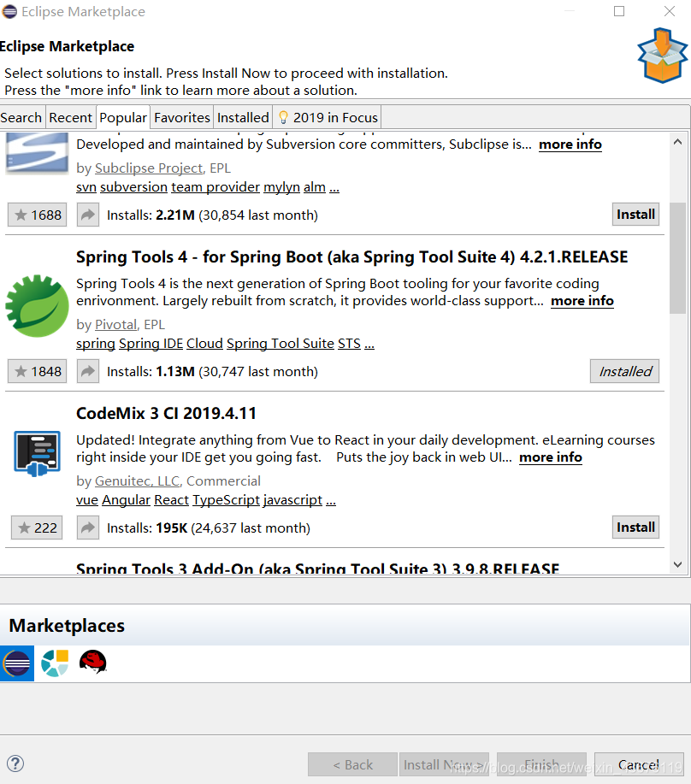This screenshot has width=691, height=784.
Task: Switch to the Recent tab
Action: [70, 117]
